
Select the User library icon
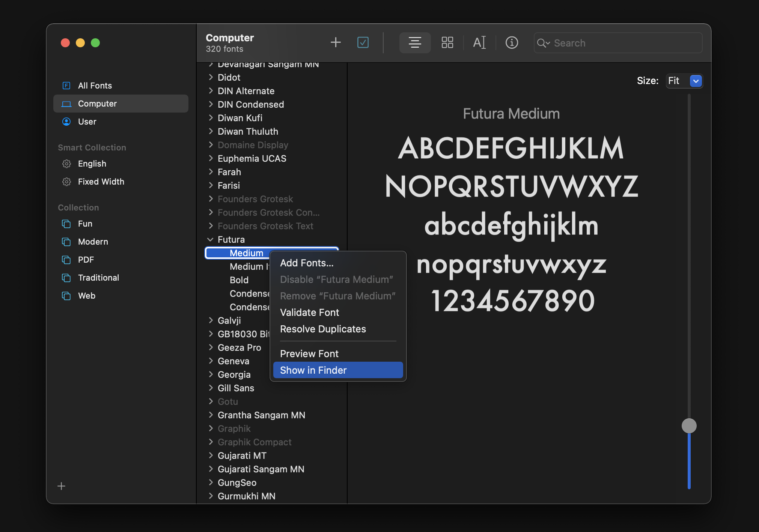pos(66,122)
